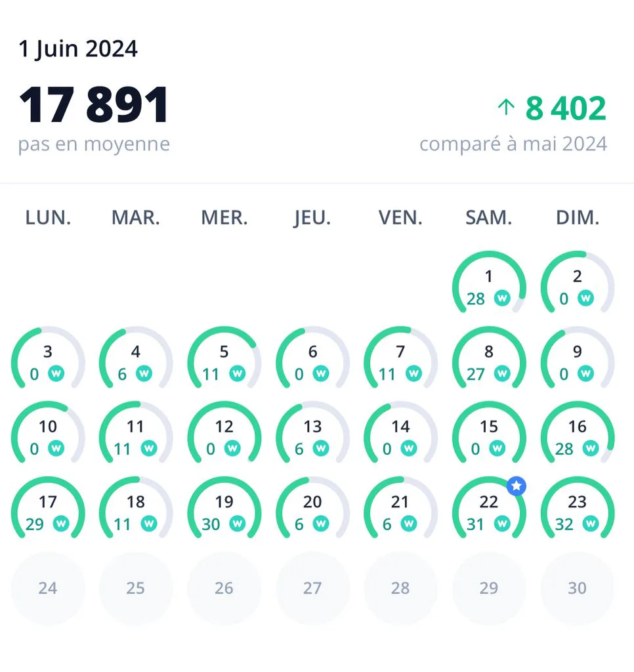Tap the W coin icon on June 1
The width and height of the screenshot is (634, 672).
pos(502,297)
